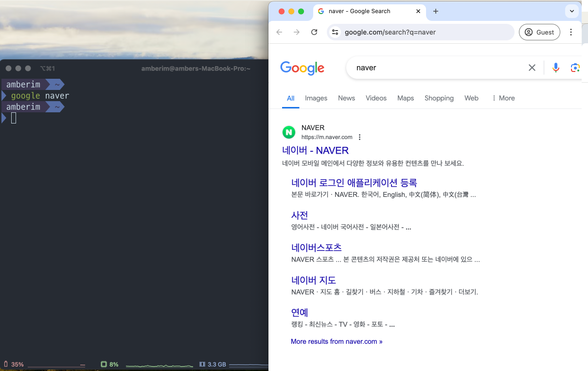Reload the page

coord(314,32)
